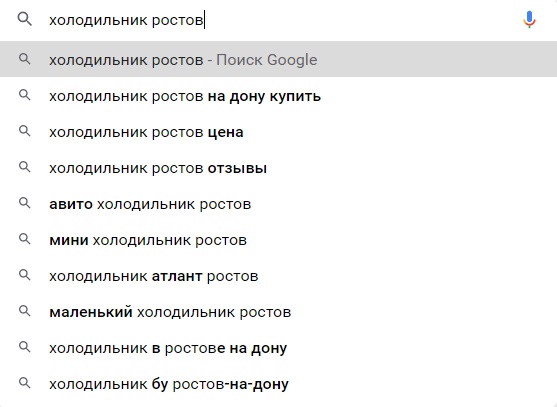This screenshot has height=407, width=557.
Task: Choose 'авито холодильник ростов' suggestion
Action: click(x=278, y=203)
